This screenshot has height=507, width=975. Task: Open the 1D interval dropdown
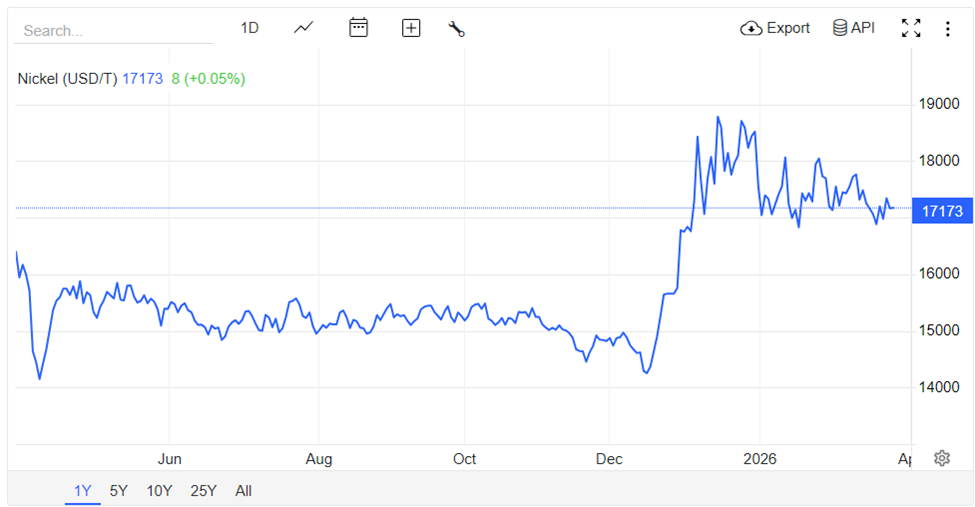pos(250,28)
